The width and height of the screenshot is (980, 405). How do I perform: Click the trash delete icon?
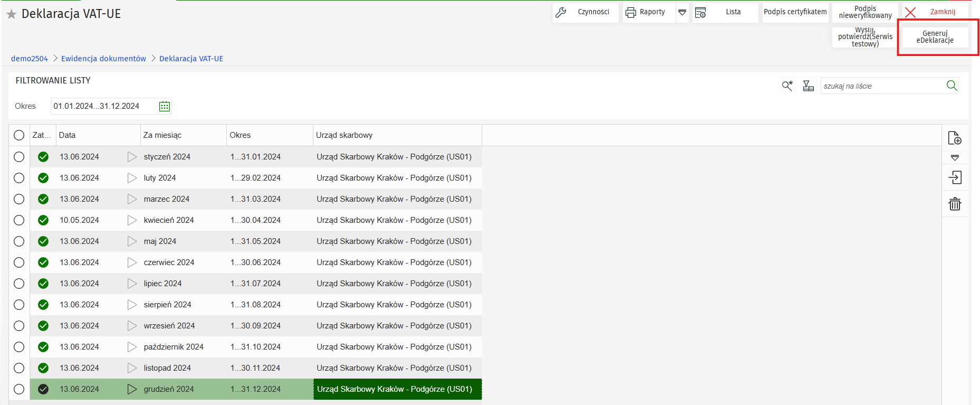[x=955, y=204]
